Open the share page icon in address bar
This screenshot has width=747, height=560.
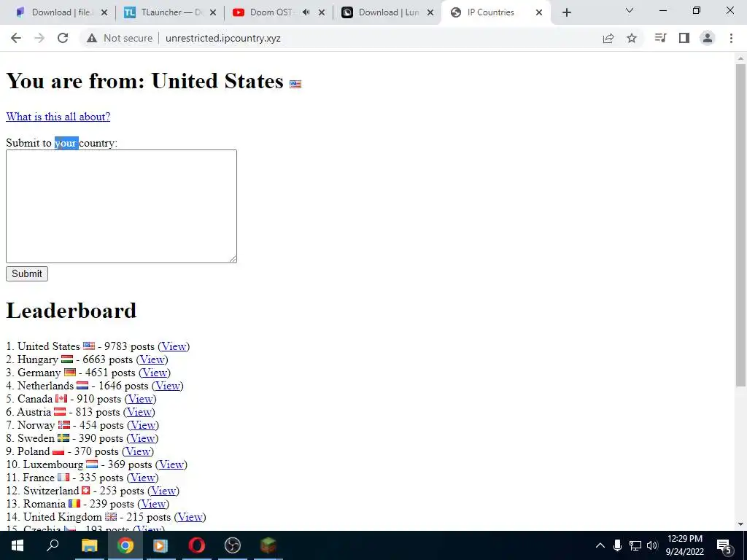[608, 38]
